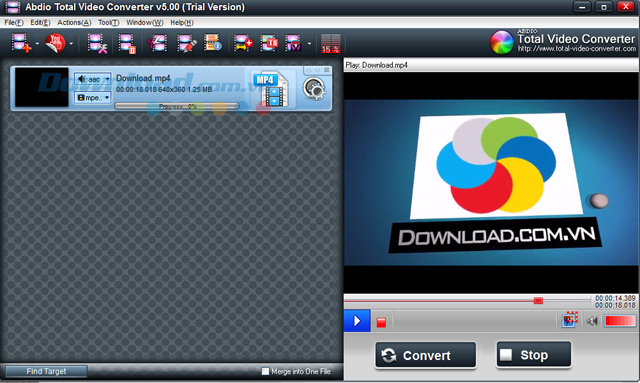
Task: Click the MP4 output format icon
Action: [x=270, y=89]
